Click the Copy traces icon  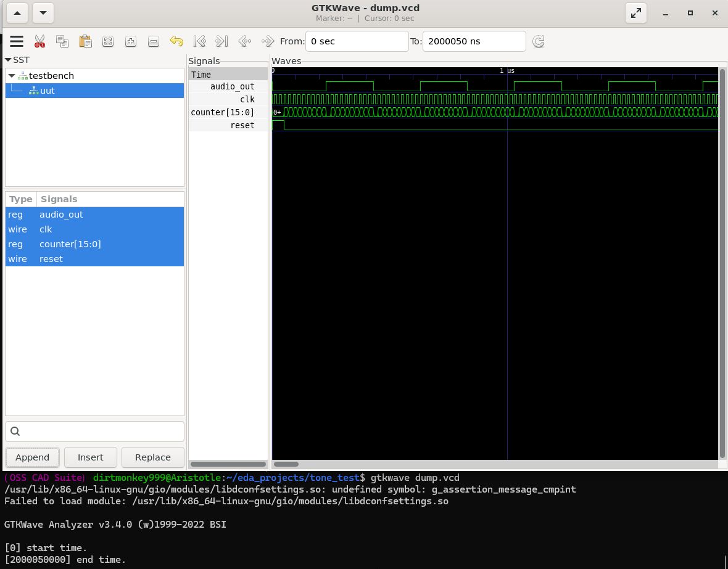[x=62, y=41]
